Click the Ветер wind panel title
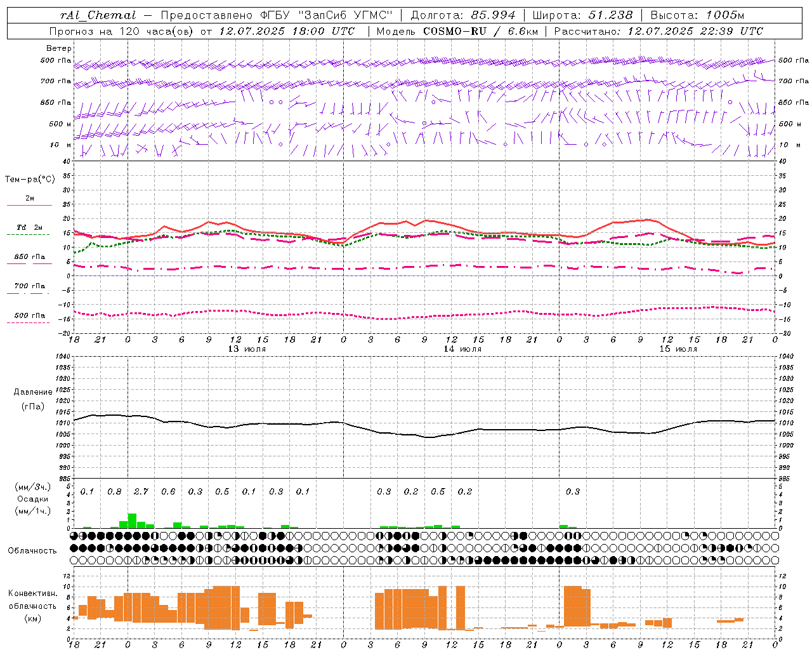The height and width of the screenshot is (650, 812). pyautogui.click(x=59, y=48)
